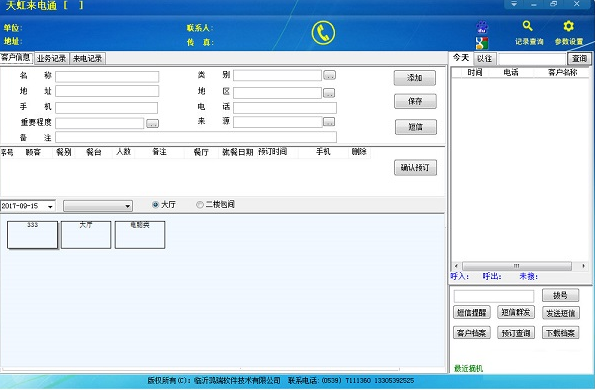The width and height of the screenshot is (595, 390).
Task: Select the table box labeled 大厅
Action: (x=86, y=235)
